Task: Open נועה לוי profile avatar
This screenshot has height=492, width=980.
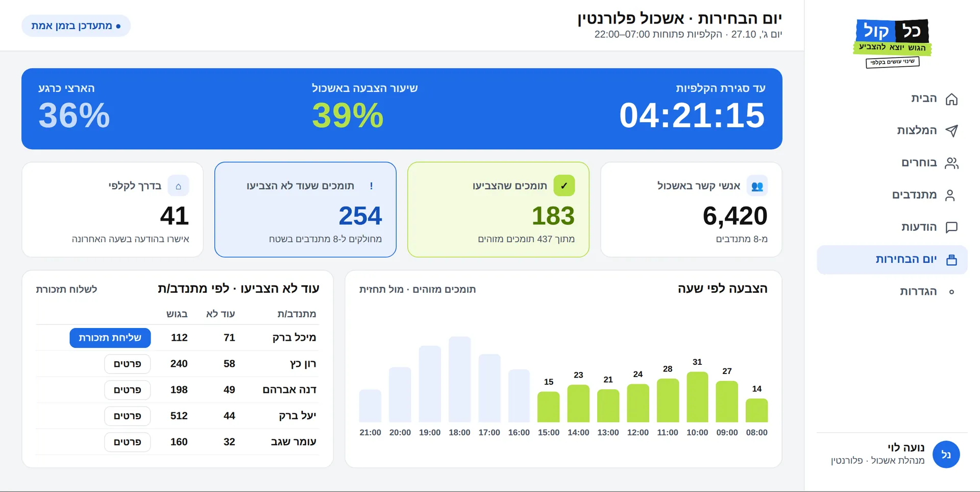Action: click(x=946, y=455)
